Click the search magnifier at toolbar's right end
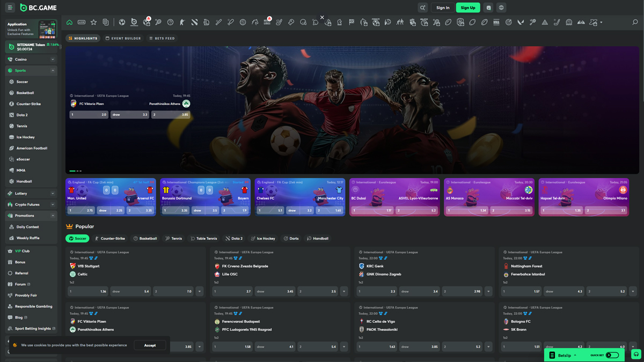 (635, 23)
